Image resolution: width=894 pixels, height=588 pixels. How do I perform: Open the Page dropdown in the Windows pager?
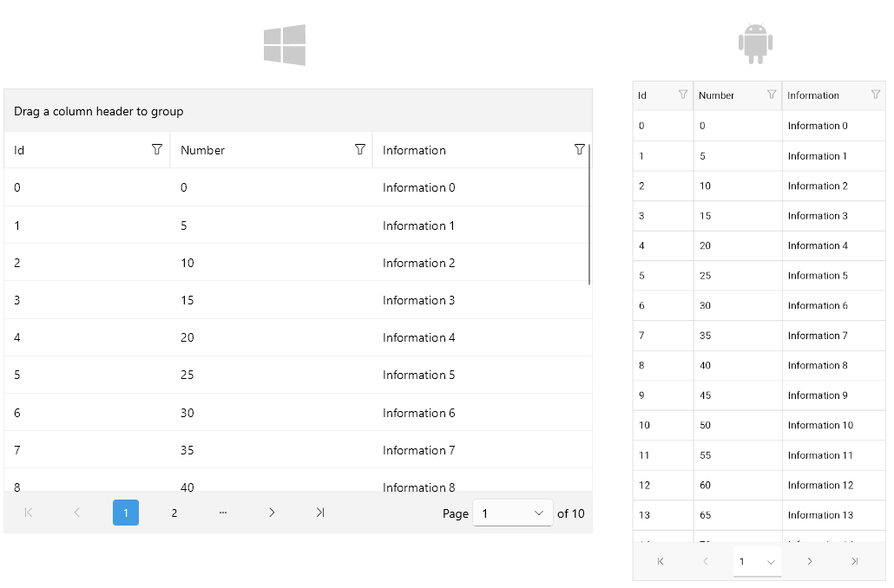coord(512,513)
